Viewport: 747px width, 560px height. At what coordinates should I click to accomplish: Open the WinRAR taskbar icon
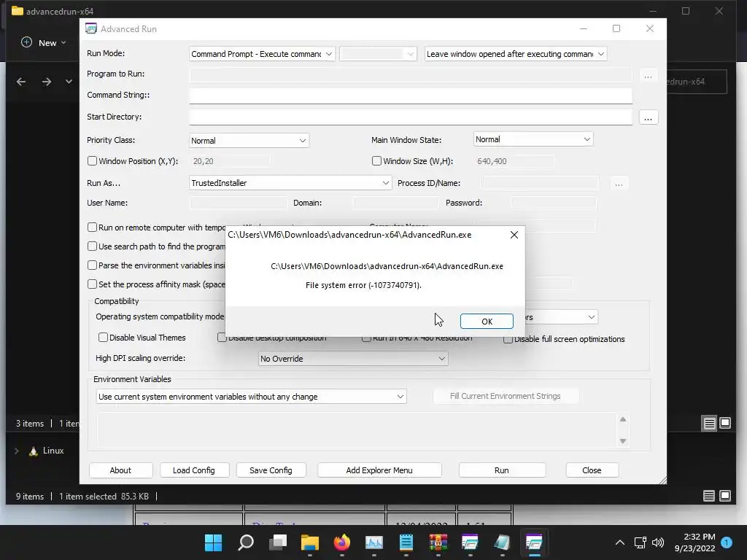(438, 542)
